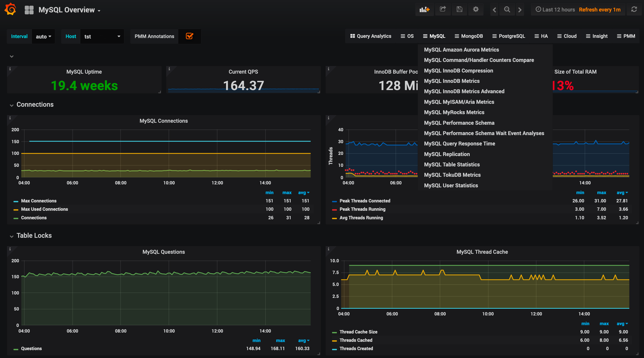
Task: Sort MySQL Questions legend by max
Action: [x=280, y=340]
